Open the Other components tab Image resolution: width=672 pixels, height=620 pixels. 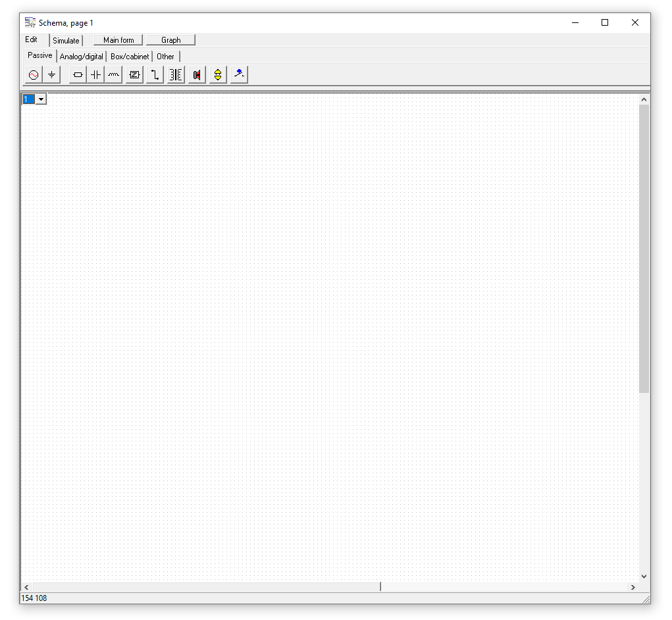coord(165,57)
